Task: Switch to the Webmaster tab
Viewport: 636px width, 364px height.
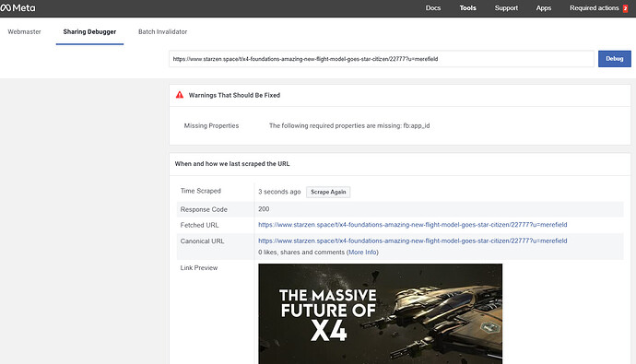Action: (x=24, y=31)
